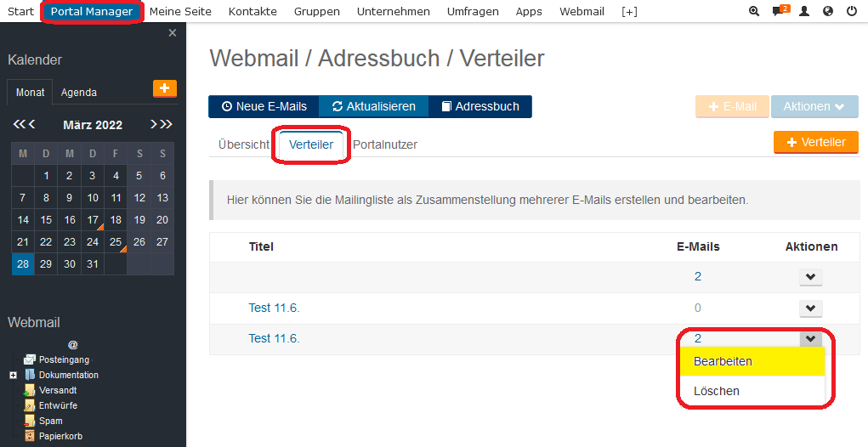Open the user profile icon
The image size is (868, 447).
pyautogui.click(x=804, y=11)
